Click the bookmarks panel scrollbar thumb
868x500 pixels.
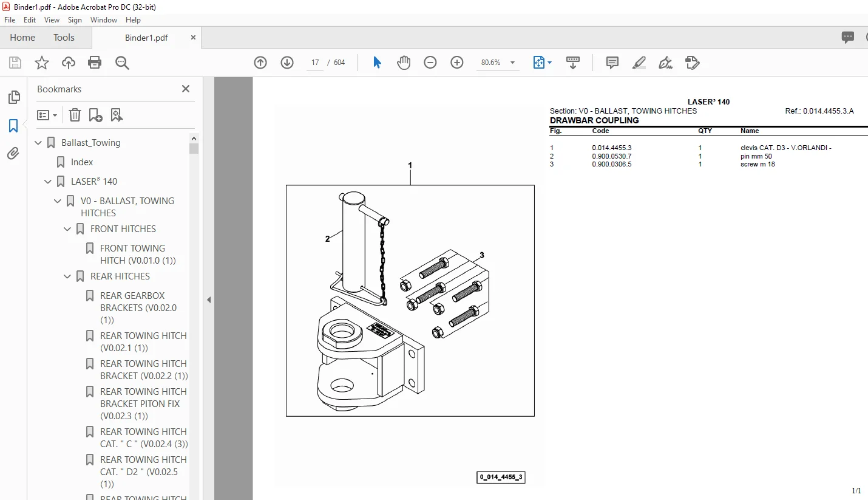(194, 148)
